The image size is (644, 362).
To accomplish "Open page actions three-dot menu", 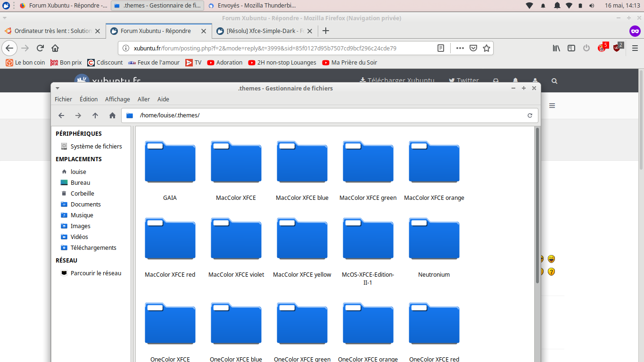I will [460, 48].
